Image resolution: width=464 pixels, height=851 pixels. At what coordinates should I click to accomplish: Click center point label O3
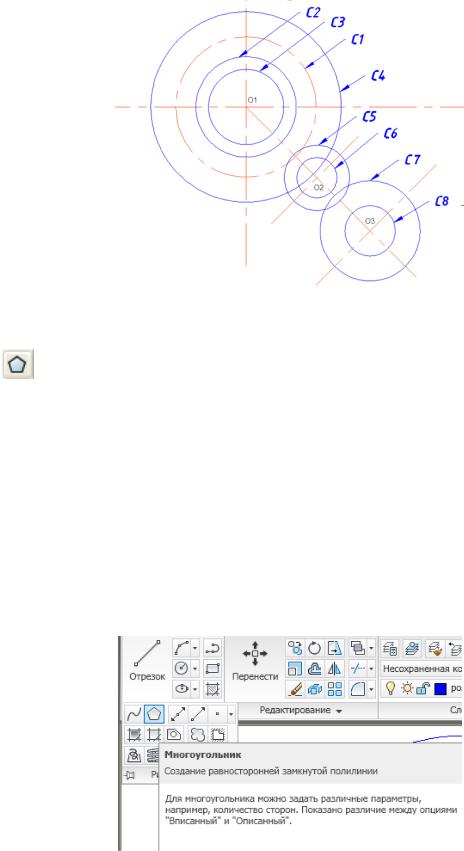click(x=370, y=220)
